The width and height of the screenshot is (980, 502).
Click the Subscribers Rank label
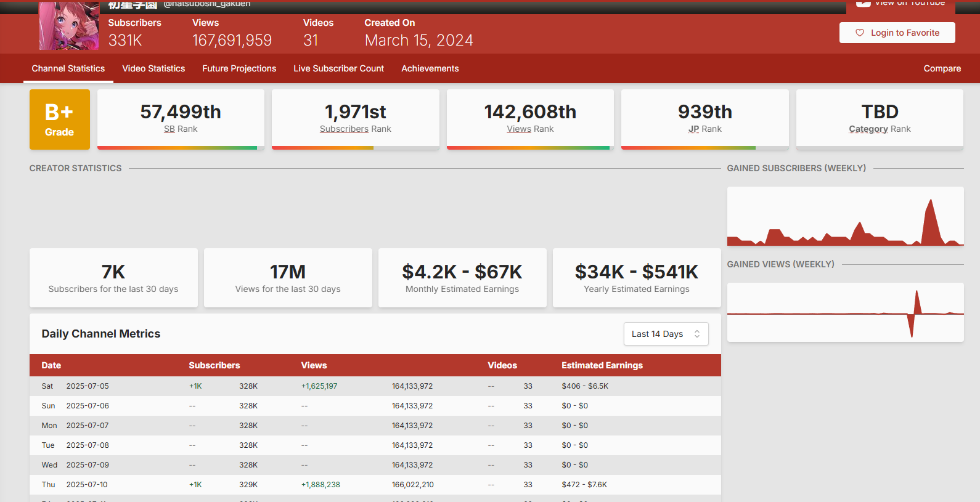tap(356, 129)
